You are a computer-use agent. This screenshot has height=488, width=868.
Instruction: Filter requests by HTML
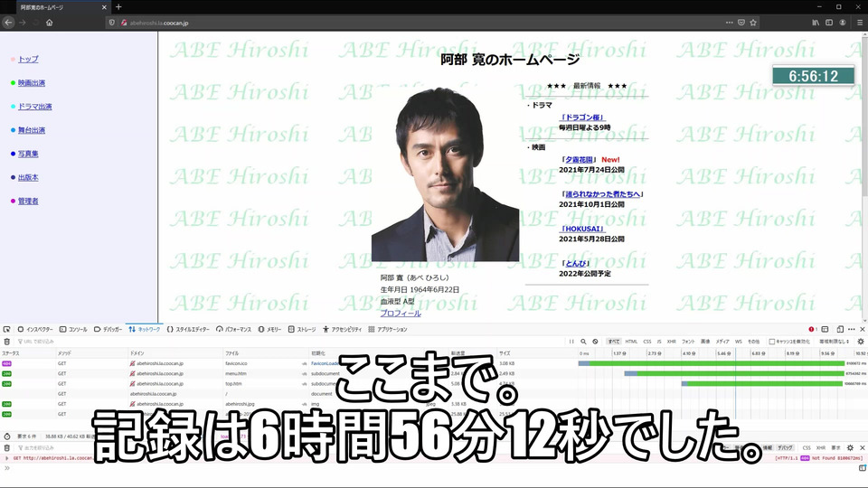631,342
